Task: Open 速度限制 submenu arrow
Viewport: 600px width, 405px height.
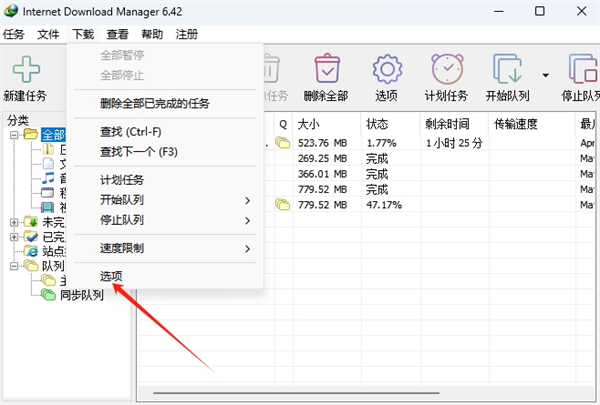Action: click(248, 249)
